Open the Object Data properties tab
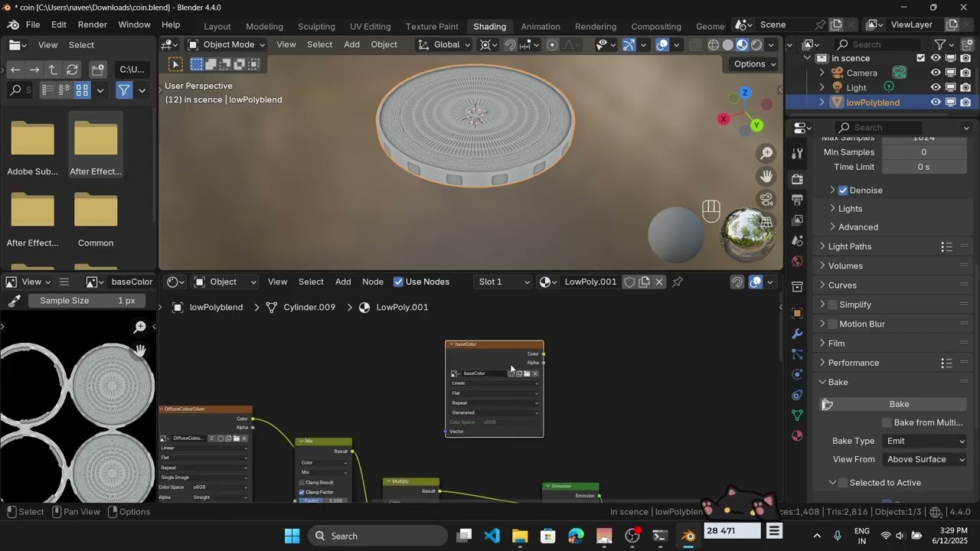This screenshot has height=551, width=980. click(797, 416)
